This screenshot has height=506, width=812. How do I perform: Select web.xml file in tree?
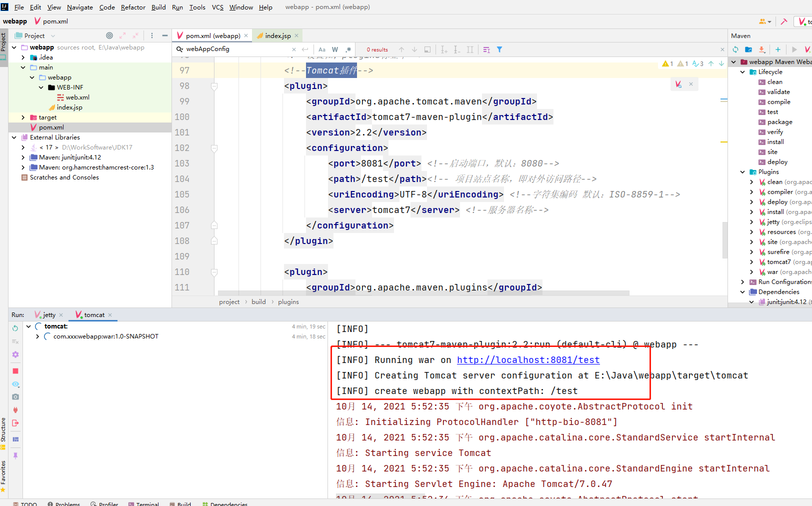[77, 97]
